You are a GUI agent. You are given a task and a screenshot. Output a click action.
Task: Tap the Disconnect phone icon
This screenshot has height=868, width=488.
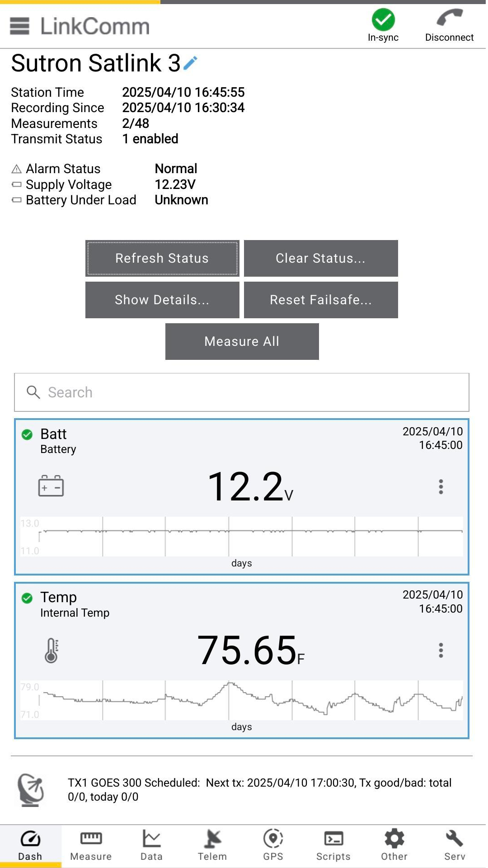450,19
